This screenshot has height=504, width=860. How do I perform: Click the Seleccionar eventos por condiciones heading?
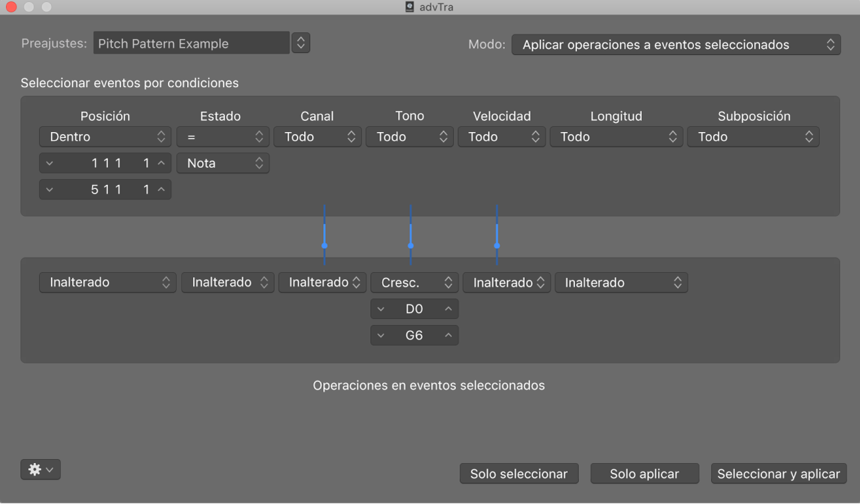[130, 83]
